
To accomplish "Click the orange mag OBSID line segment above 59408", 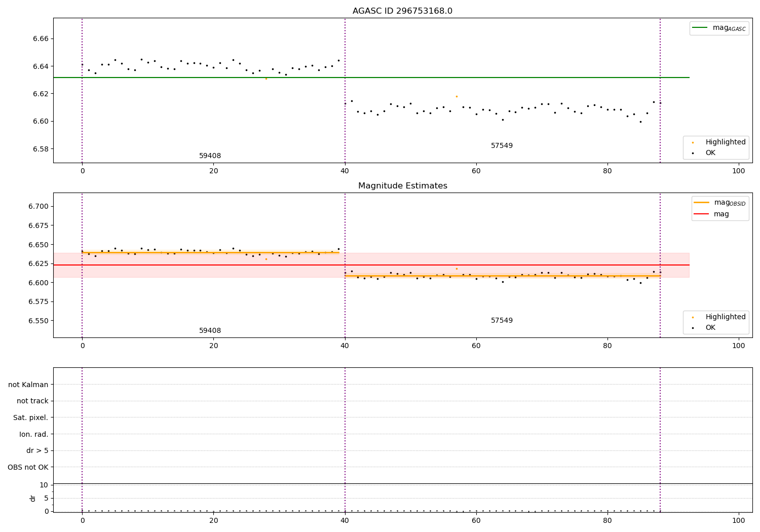I will (x=210, y=252).
